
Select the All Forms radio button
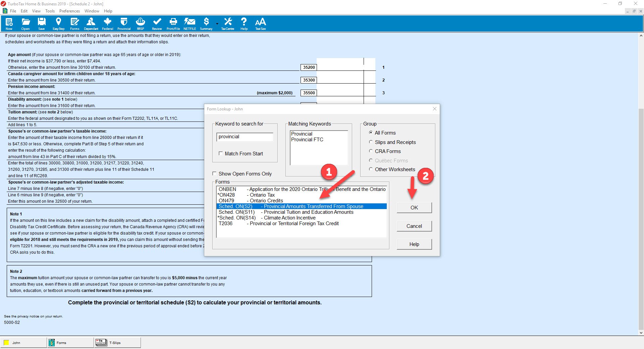click(371, 133)
